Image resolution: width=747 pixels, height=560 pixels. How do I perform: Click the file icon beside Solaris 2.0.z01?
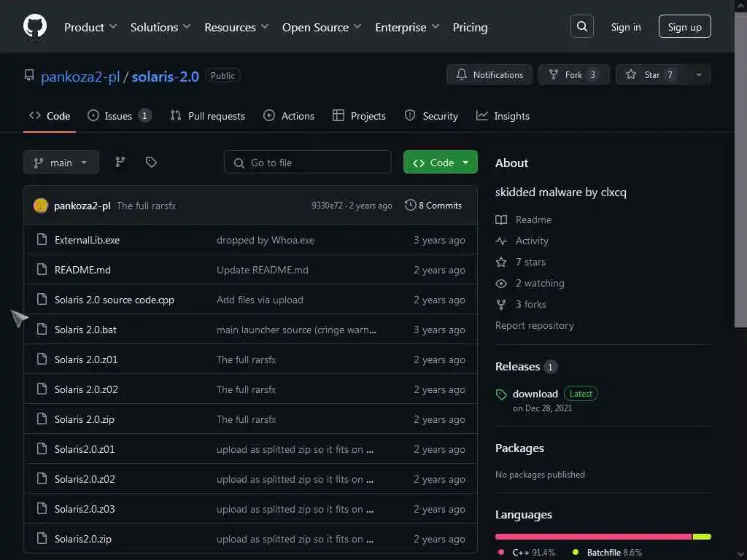42,359
